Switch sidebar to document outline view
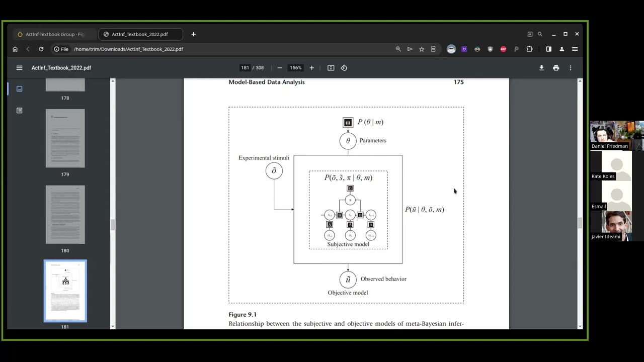Viewport: 644px width, 362px height. coord(19,111)
